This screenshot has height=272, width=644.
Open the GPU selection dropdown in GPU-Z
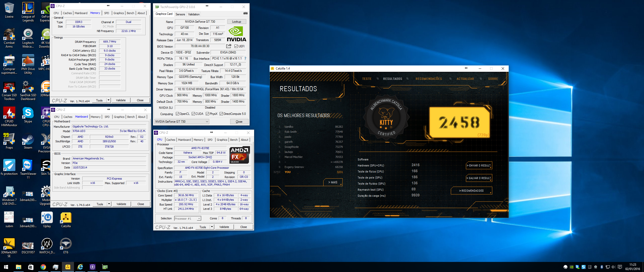click(x=182, y=122)
